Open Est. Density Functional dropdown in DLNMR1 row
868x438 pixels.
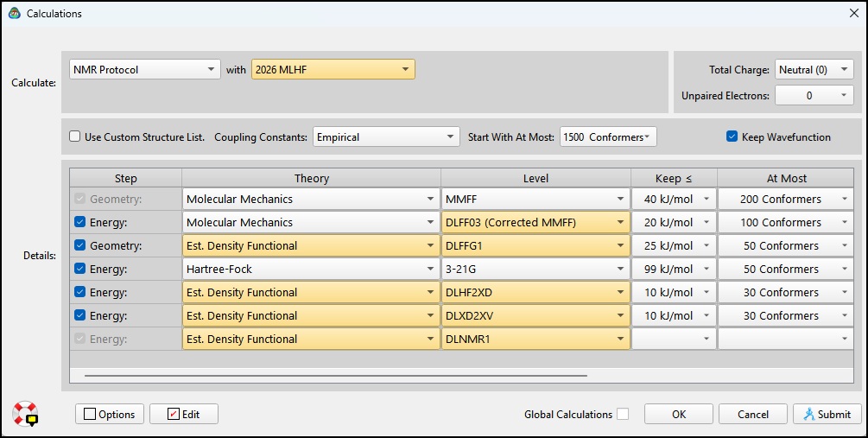point(311,339)
